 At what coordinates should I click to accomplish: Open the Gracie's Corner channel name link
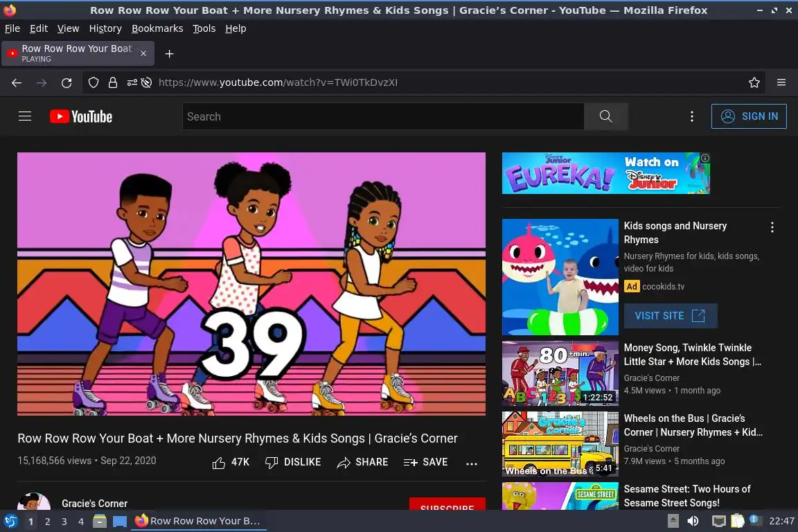(95, 504)
